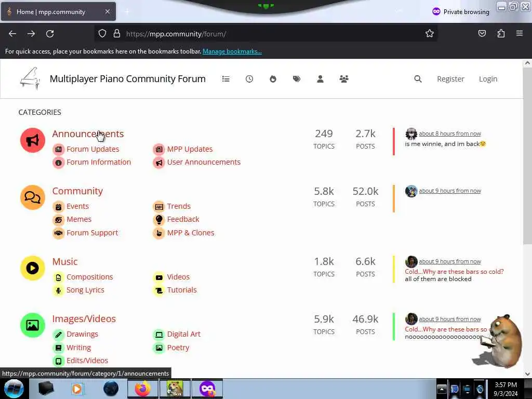Viewport: 532px width, 399px height.
Task: Click the shield tracking protection icon
Action: pyautogui.click(x=102, y=34)
